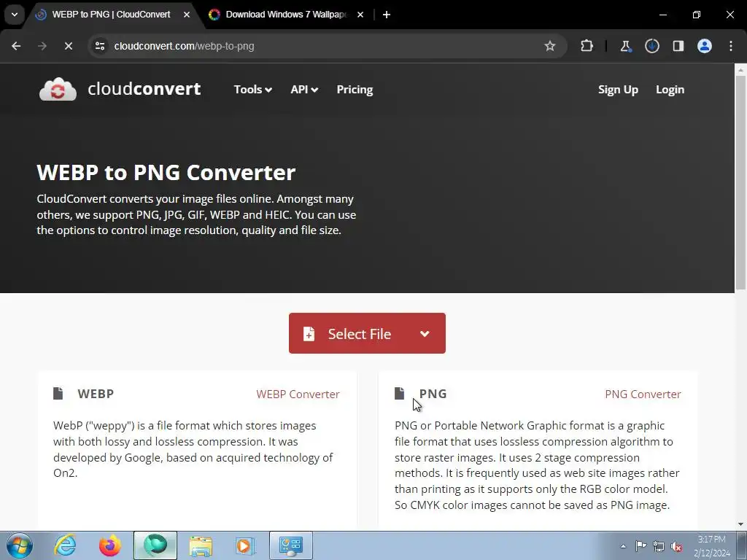Click the taskbar clock showing 3:17 PM
The image size is (747, 560).
pyautogui.click(x=712, y=546)
